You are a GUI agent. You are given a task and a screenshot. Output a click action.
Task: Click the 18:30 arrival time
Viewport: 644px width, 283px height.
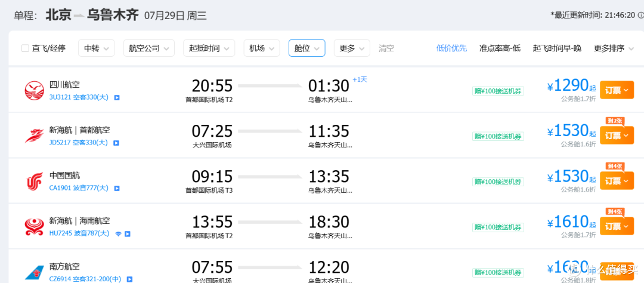pos(329,222)
